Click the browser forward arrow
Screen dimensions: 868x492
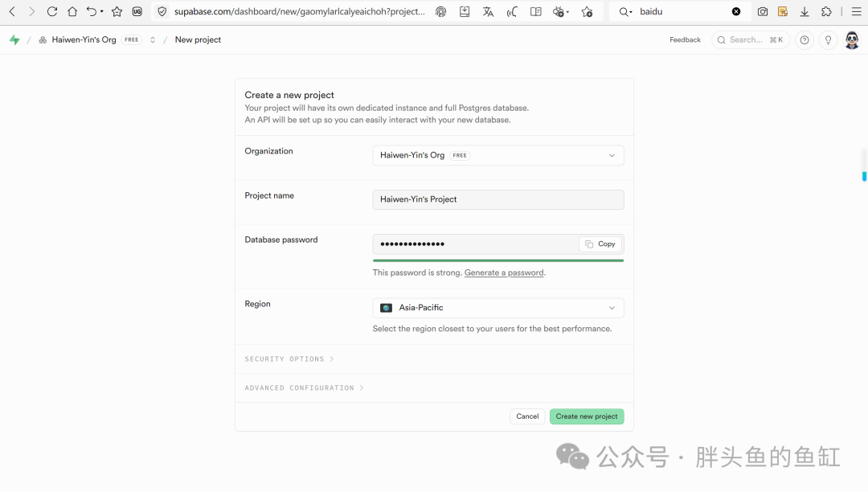31,11
